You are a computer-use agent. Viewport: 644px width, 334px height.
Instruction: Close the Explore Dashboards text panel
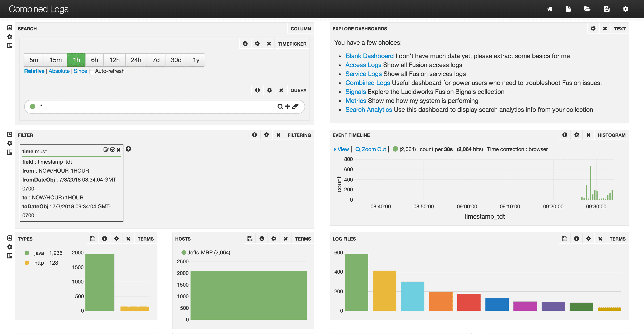[x=605, y=28]
